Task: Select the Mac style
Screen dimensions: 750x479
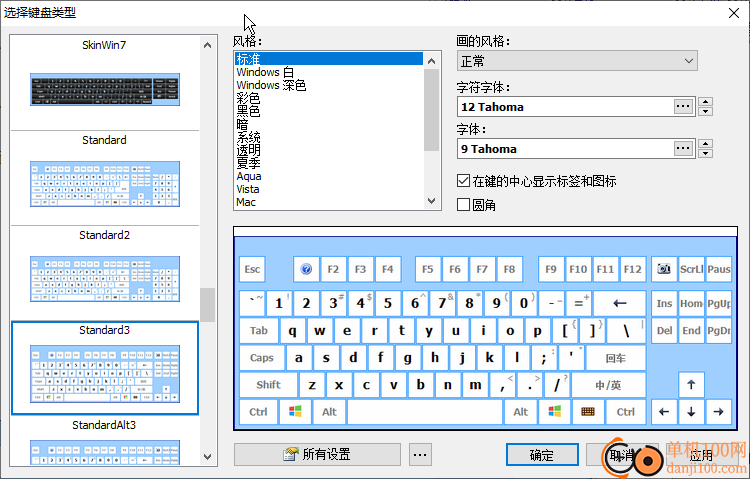Action: click(x=329, y=202)
